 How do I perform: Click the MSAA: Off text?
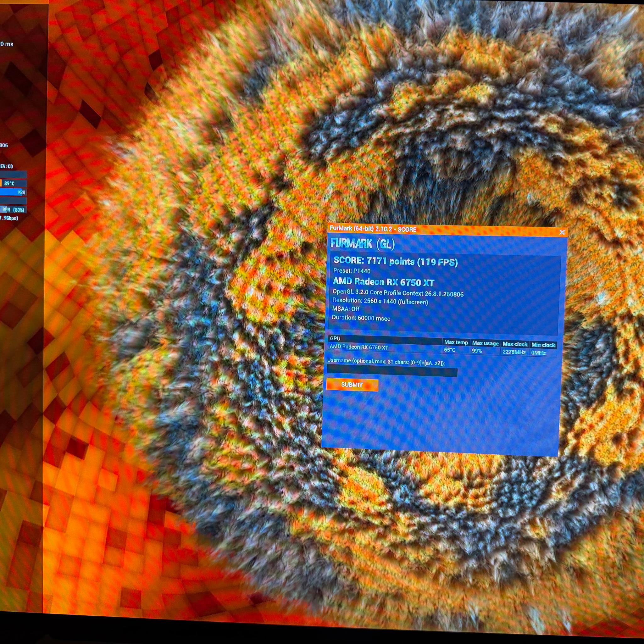pyautogui.click(x=346, y=309)
